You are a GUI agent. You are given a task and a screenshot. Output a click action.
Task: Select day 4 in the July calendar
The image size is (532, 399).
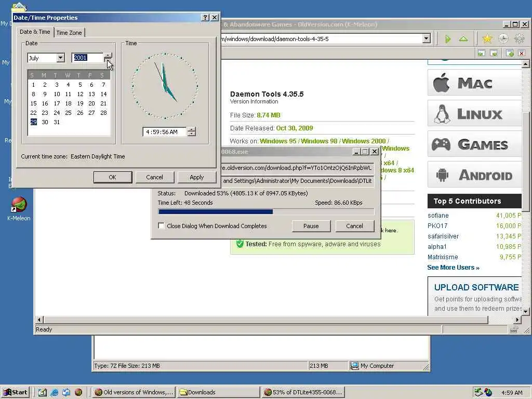[68, 85]
